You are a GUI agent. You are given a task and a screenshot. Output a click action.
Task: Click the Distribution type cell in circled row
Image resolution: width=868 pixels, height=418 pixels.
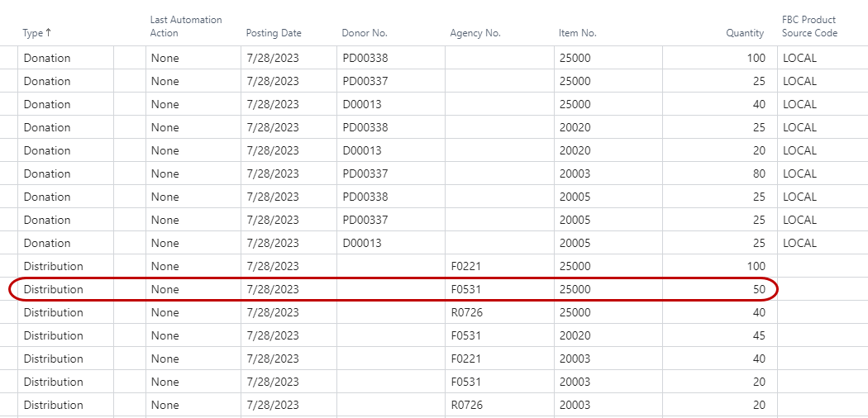point(54,289)
